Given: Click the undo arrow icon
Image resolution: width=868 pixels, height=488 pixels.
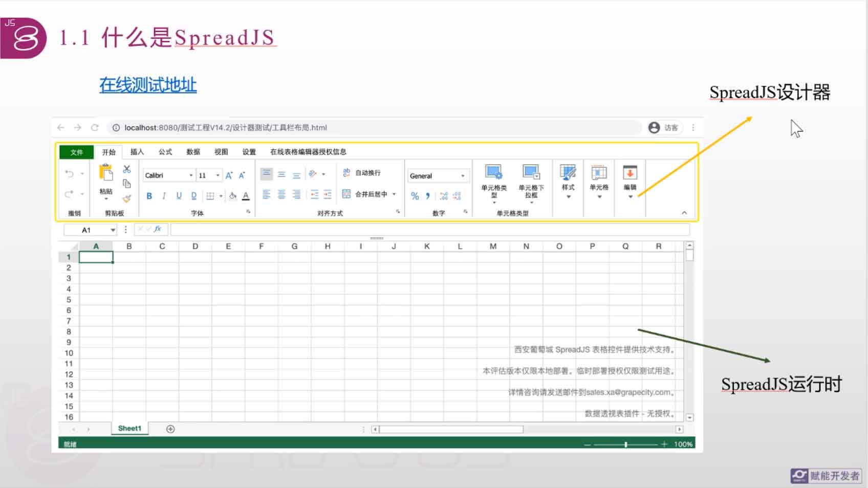Looking at the screenshot, I should point(69,174).
